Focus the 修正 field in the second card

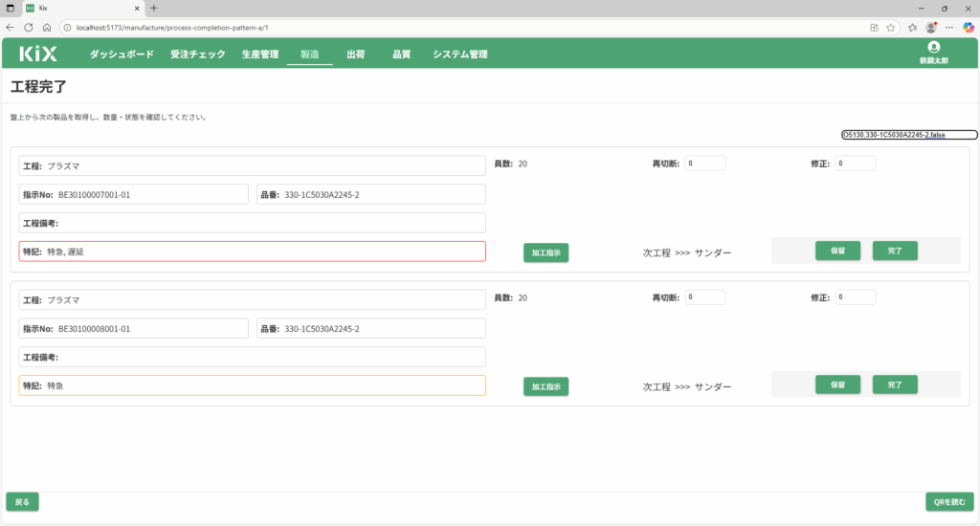855,297
